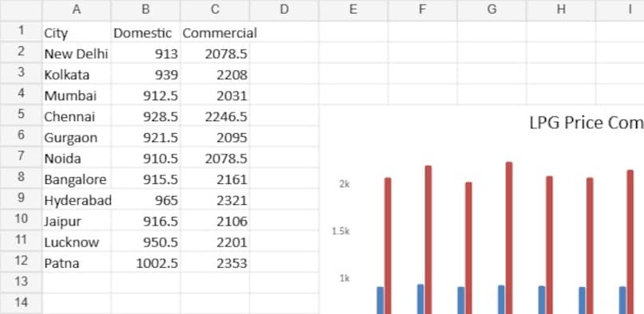Select column D header
The height and width of the screenshot is (314, 644).
pos(284,10)
